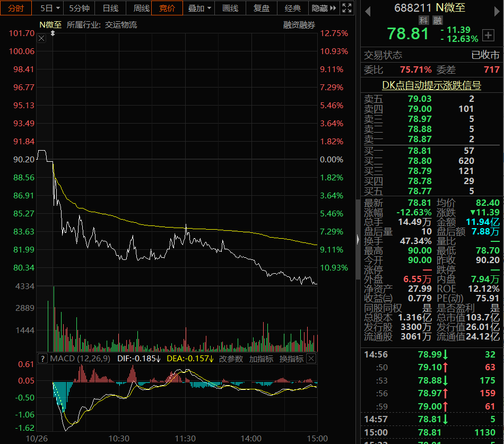The height and width of the screenshot is (444, 504).
Task: Close the chart overlay X box
Action: coord(41,39)
